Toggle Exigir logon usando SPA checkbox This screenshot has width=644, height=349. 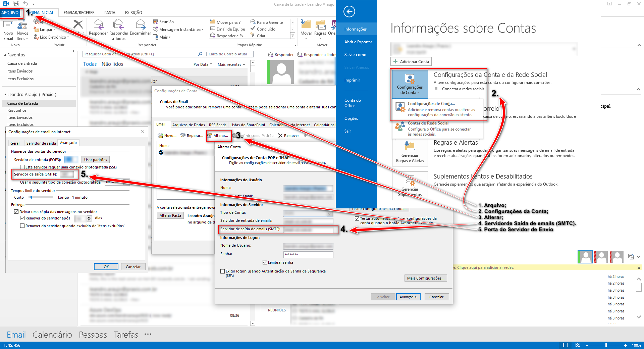(222, 271)
